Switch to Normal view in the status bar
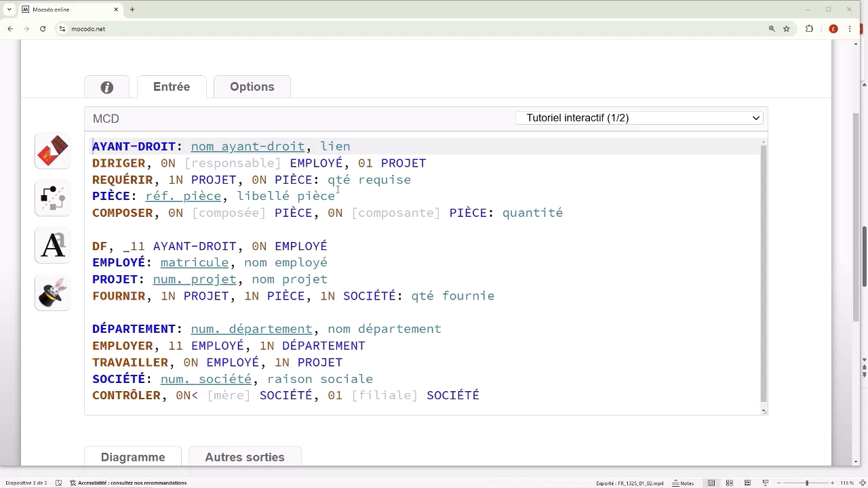 (710, 483)
